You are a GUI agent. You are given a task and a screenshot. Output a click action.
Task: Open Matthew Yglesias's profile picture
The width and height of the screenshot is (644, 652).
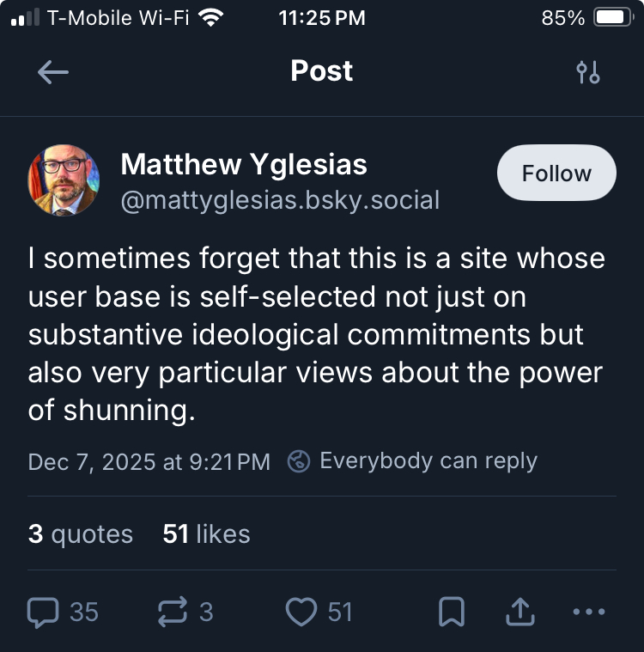(x=64, y=180)
